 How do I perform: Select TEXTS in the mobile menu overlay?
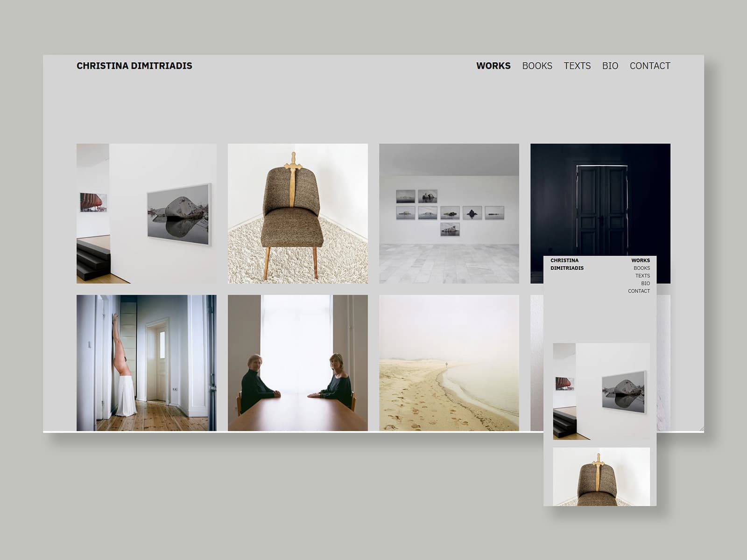(642, 275)
